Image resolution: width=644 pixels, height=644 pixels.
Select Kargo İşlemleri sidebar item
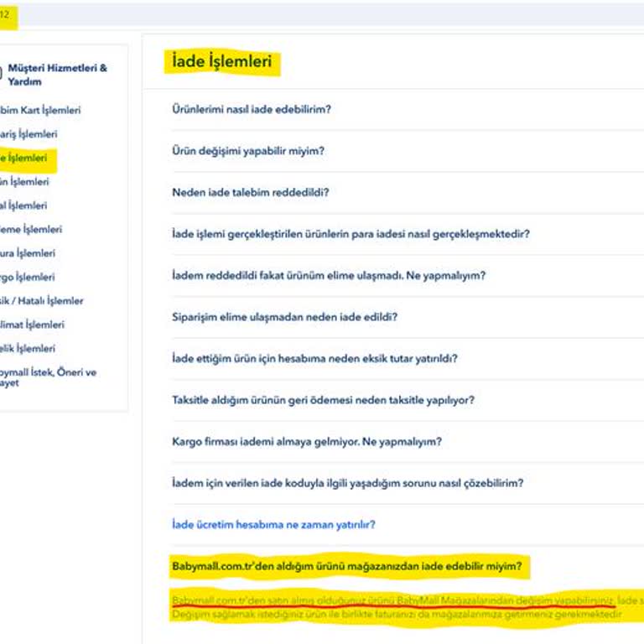point(27,277)
